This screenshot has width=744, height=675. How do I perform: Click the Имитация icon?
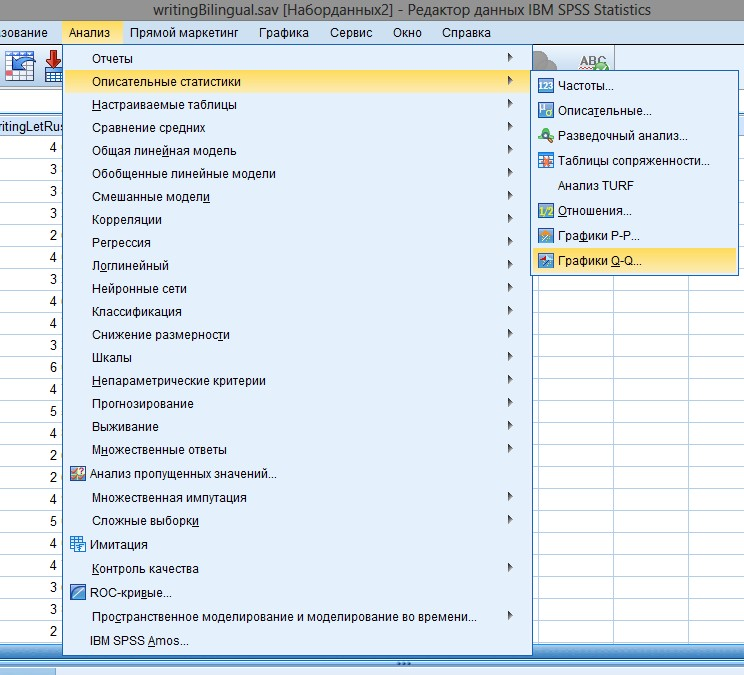[78, 544]
